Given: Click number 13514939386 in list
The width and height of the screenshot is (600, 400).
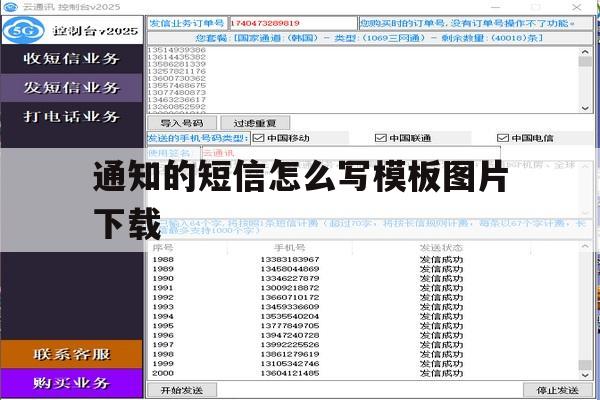Looking at the screenshot, I should 177,50.
